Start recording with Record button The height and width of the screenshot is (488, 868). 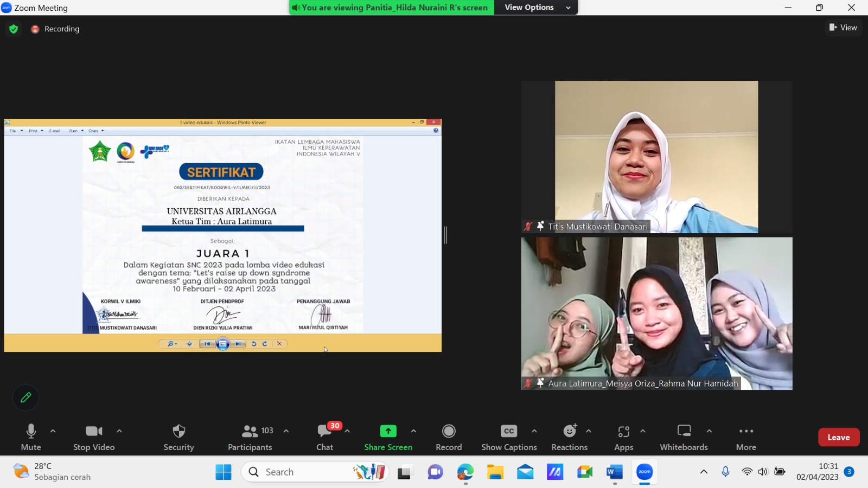(449, 432)
